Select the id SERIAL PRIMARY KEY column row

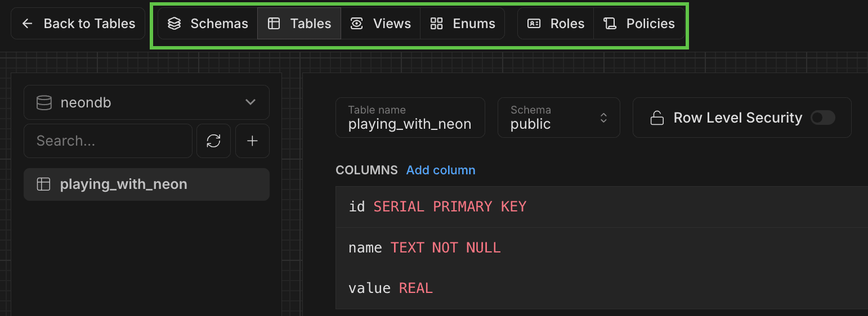point(601,207)
